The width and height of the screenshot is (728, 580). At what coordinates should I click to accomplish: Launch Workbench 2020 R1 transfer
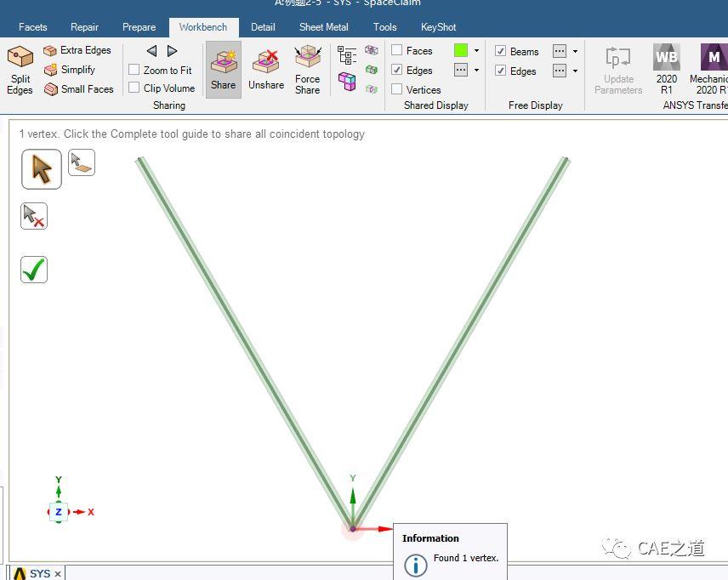click(666, 69)
